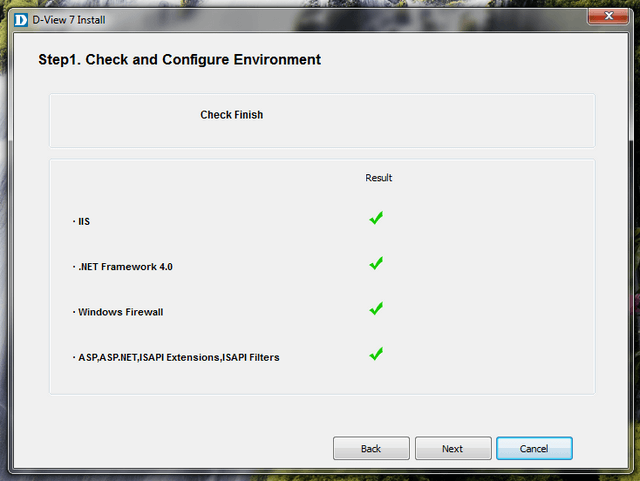Screen dimensions: 640x481
Task: Click the Step1 Check and Configure Environment heading
Action: click(x=179, y=60)
